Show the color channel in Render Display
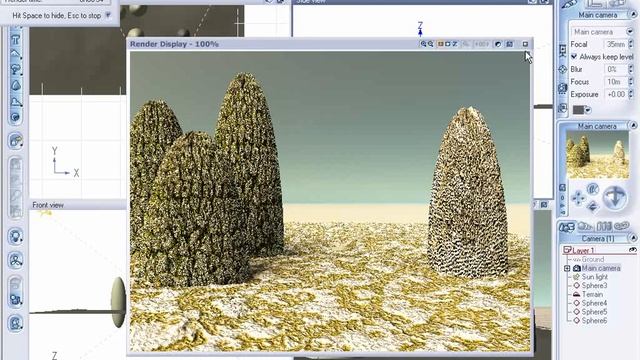This screenshot has width=640, height=360. click(440, 44)
